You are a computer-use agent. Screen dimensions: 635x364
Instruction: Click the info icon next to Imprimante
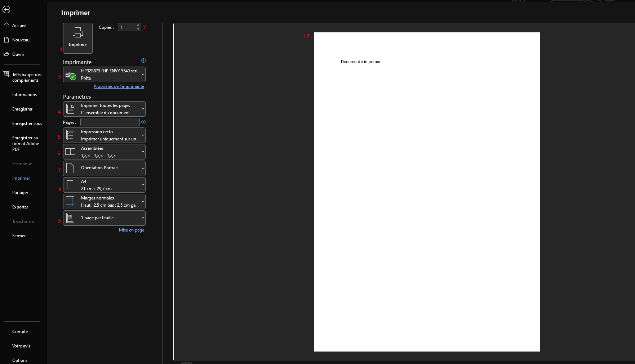[x=143, y=60]
